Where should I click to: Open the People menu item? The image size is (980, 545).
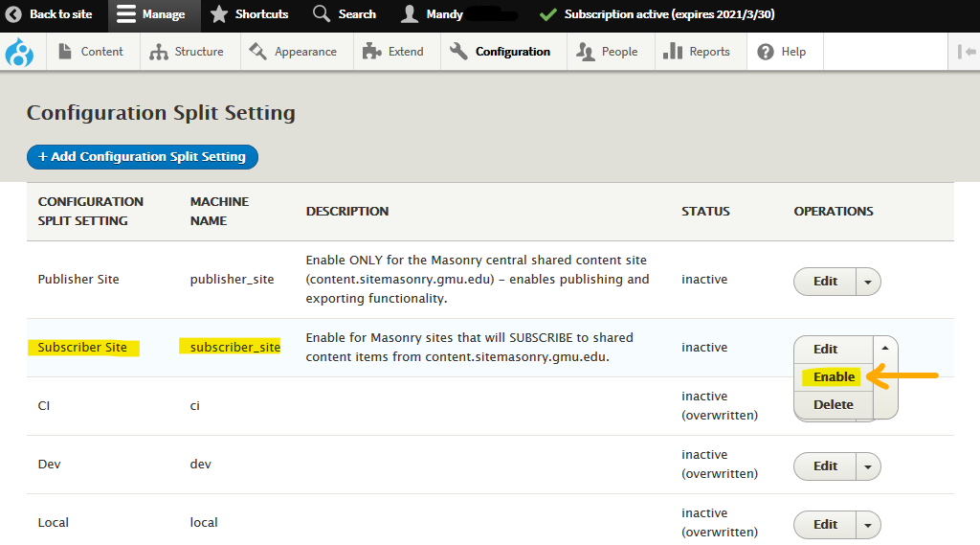point(611,52)
